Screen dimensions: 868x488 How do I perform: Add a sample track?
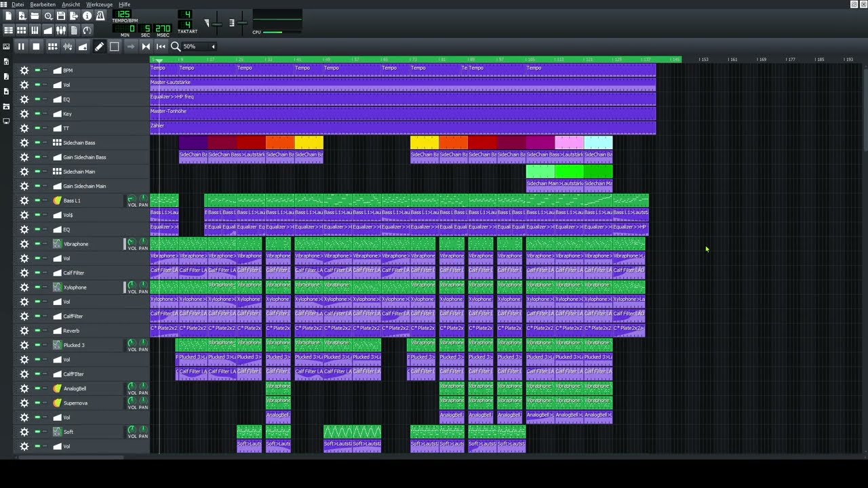point(68,46)
